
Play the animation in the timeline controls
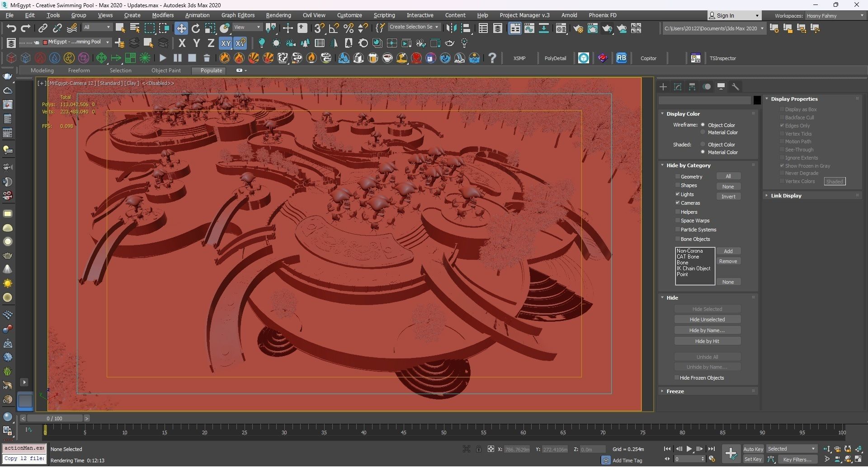tap(689, 449)
